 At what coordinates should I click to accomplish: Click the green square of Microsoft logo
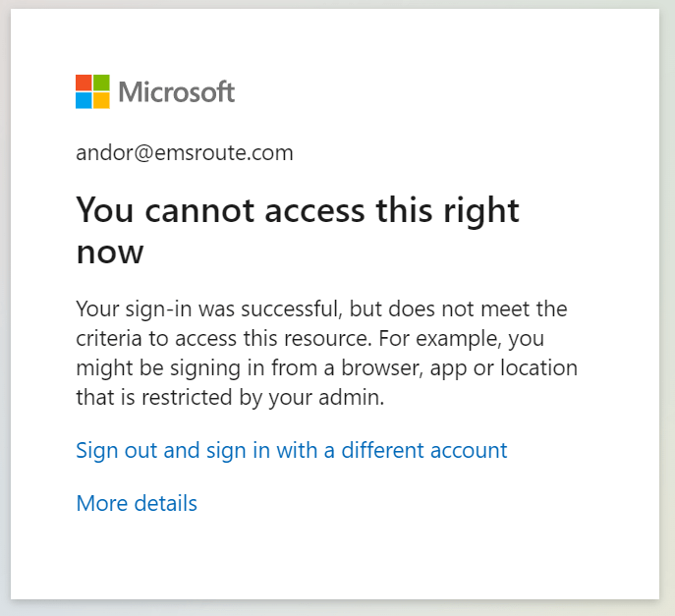(101, 83)
